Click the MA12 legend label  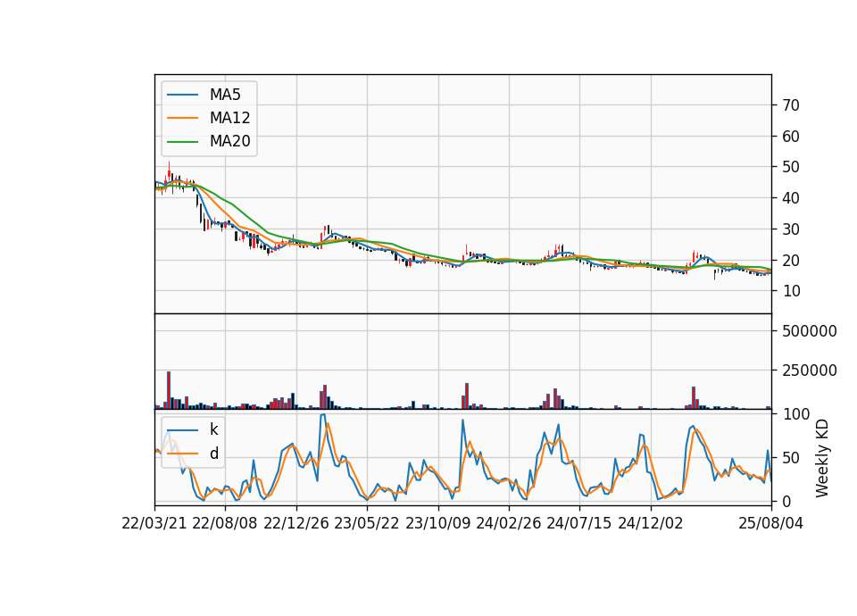[229, 118]
